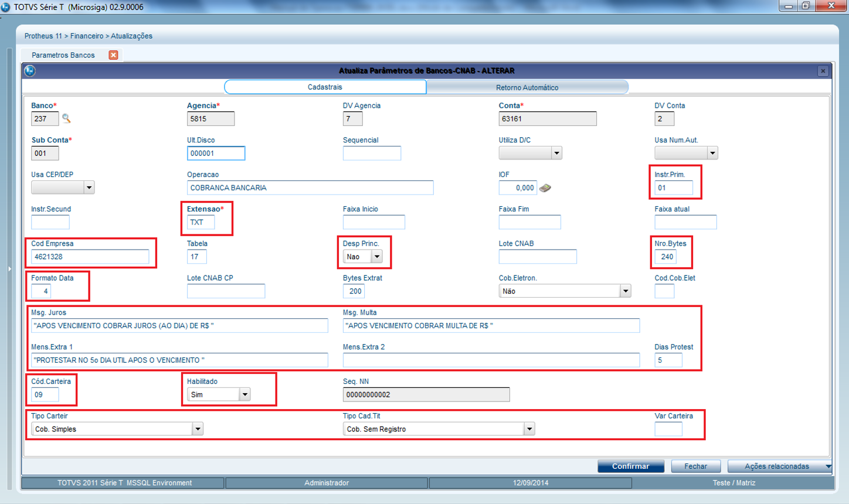Expand the left side panel arrow

pos(9,269)
